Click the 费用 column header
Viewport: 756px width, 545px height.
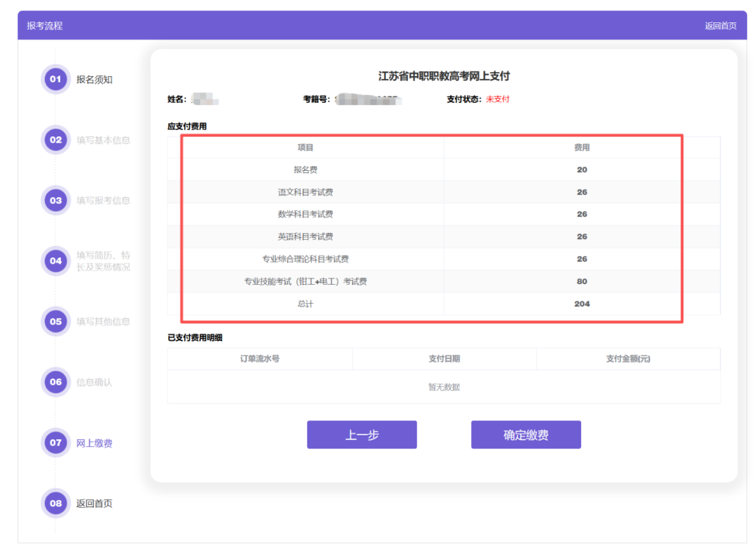click(x=582, y=148)
